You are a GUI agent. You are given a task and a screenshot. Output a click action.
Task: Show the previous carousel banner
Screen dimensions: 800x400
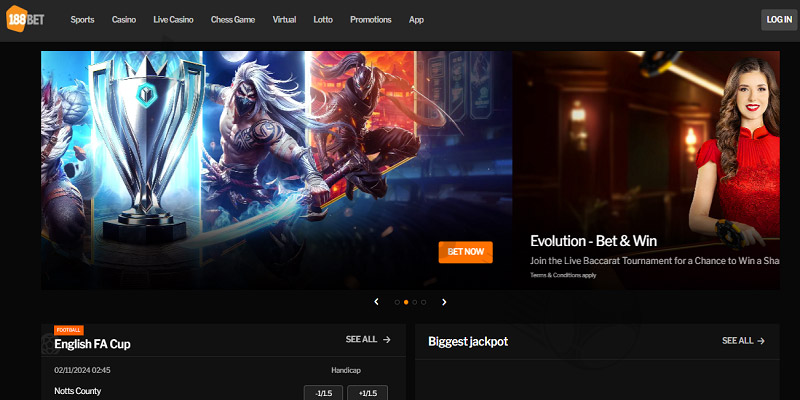pos(377,302)
